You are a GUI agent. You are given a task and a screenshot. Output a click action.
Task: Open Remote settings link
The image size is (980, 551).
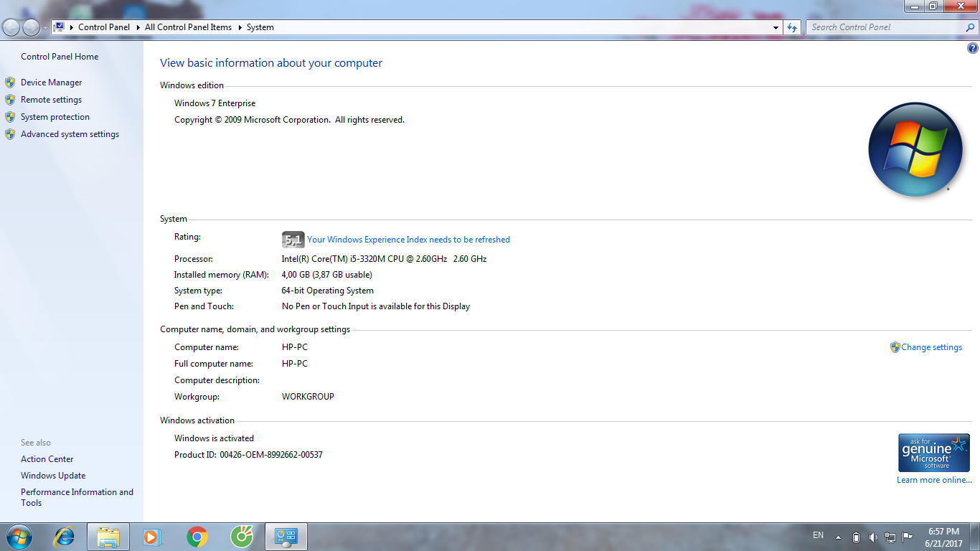coord(51,100)
